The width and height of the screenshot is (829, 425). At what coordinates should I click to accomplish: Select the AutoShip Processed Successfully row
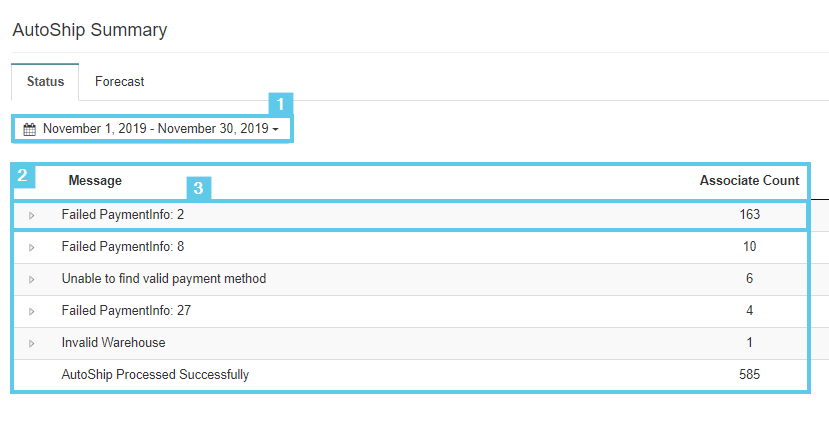(x=410, y=375)
